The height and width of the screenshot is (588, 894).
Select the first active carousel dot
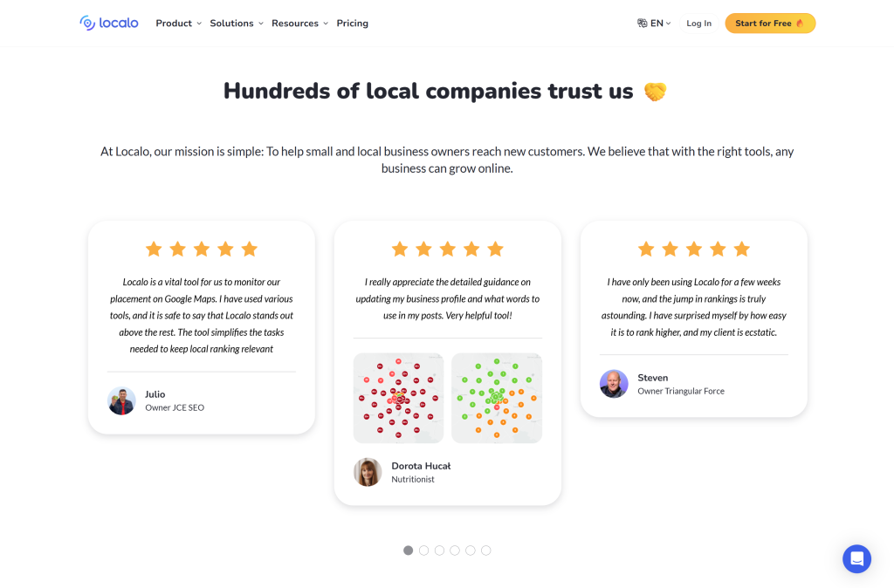tap(409, 550)
